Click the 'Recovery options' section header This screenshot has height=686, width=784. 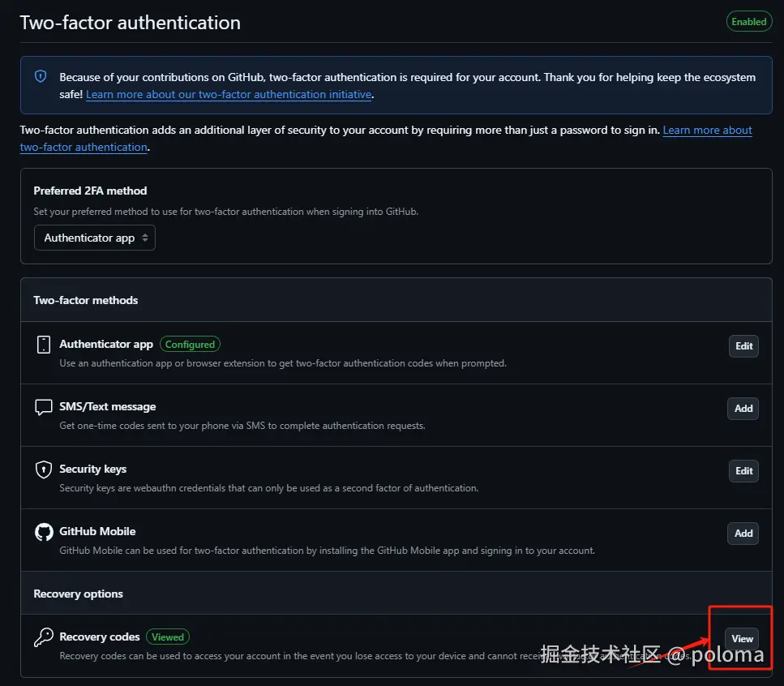(78, 594)
